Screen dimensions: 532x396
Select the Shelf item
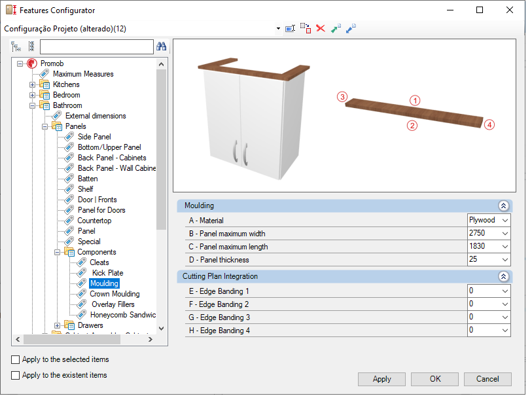click(x=85, y=189)
